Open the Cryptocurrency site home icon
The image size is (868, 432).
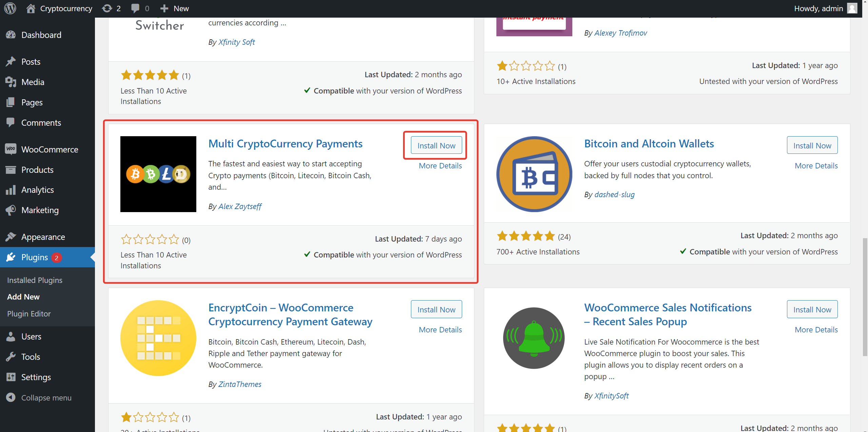click(x=31, y=8)
